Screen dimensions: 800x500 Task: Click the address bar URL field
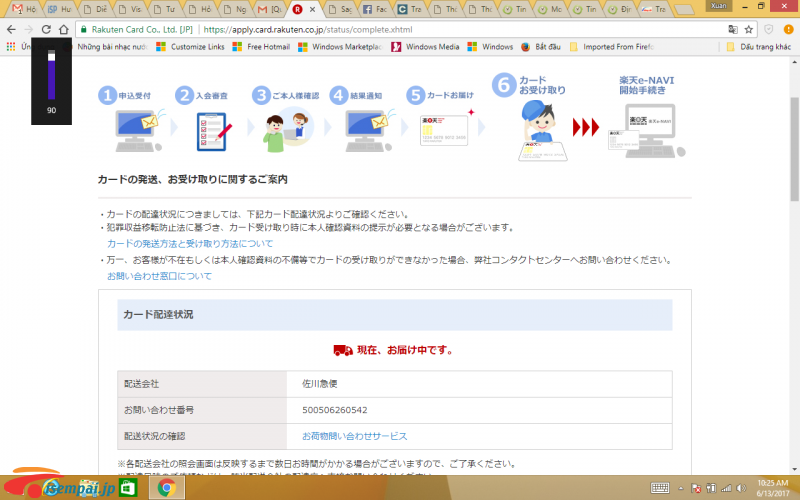click(416, 30)
